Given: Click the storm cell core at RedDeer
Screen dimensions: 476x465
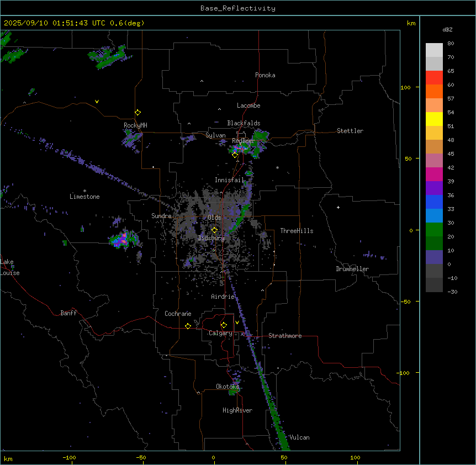Looking at the screenshot, I should point(239,149).
